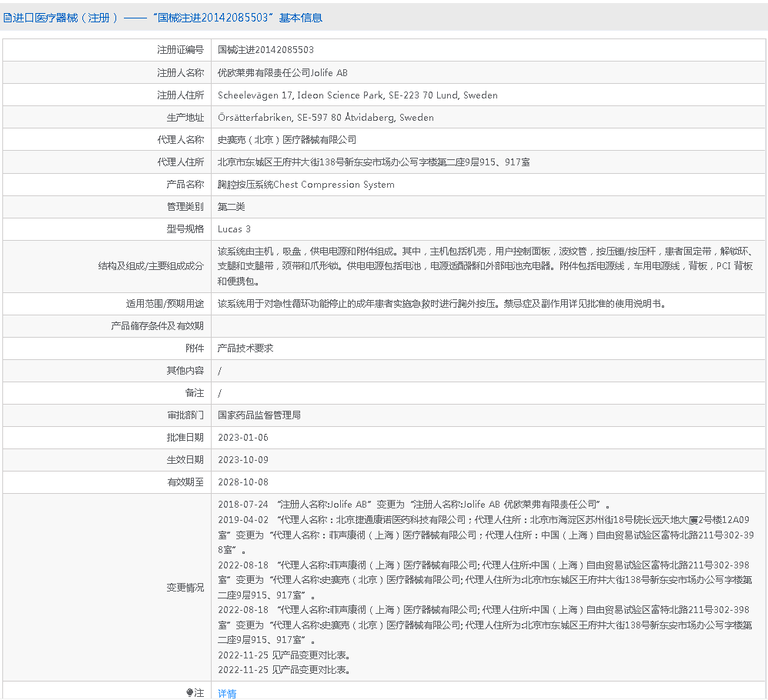Click production address Örsätterfabriken, Åtvidaberg
Viewport: 768px width, 700px height.
tap(326, 118)
